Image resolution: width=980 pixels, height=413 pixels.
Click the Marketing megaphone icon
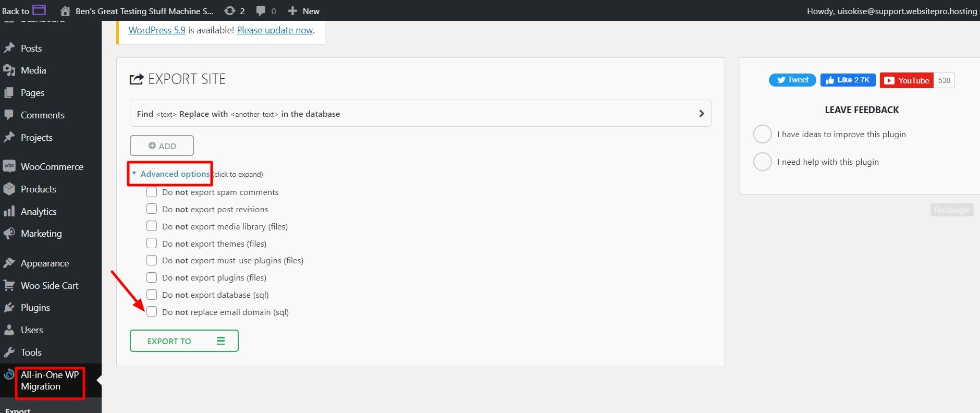point(9,234)
